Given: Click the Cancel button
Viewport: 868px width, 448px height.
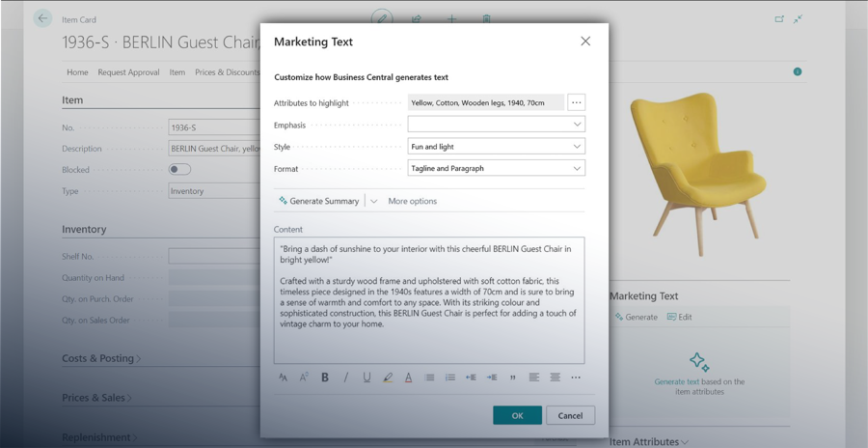Looking at the screenshot, I should click(570, 415).
